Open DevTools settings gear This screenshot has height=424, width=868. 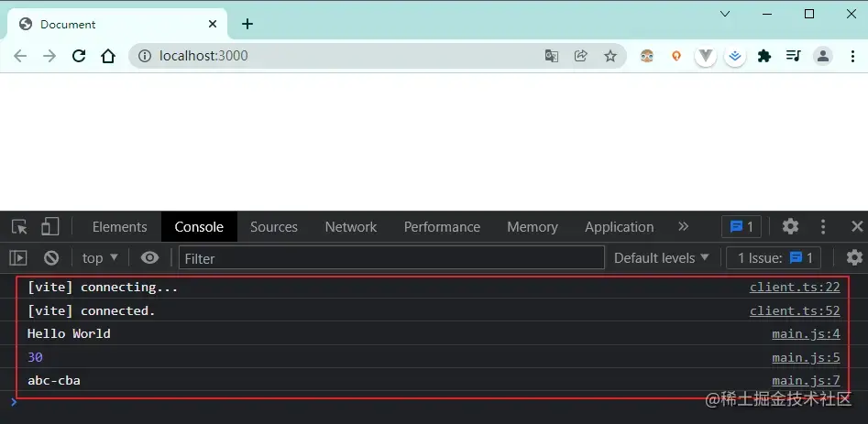[x=790, y=226]
